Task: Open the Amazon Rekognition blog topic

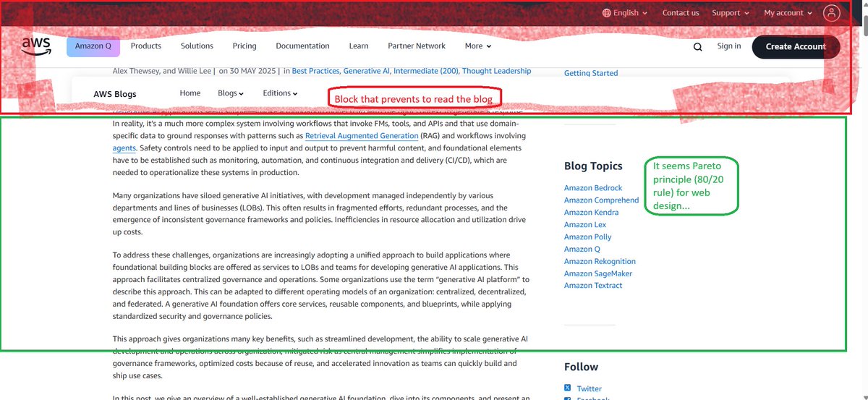Action: [600, 261]
